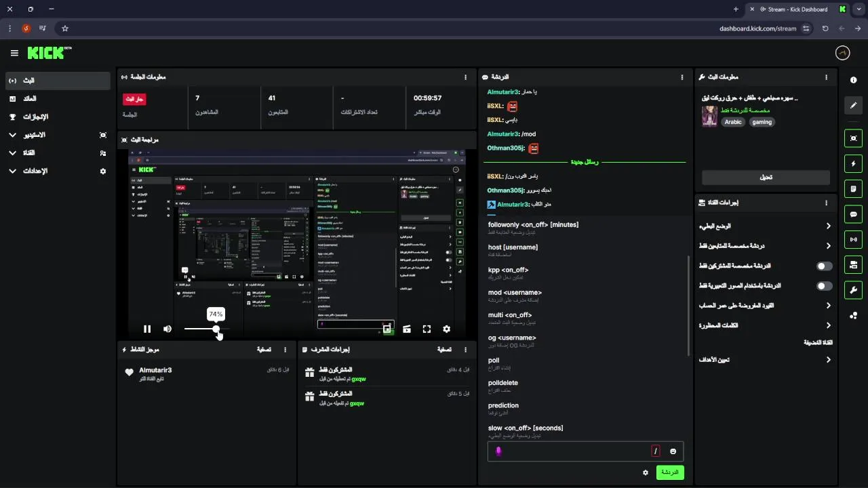
Task: Click the pencil edit icon in right toolbar
Action: [x=854, y=106]
